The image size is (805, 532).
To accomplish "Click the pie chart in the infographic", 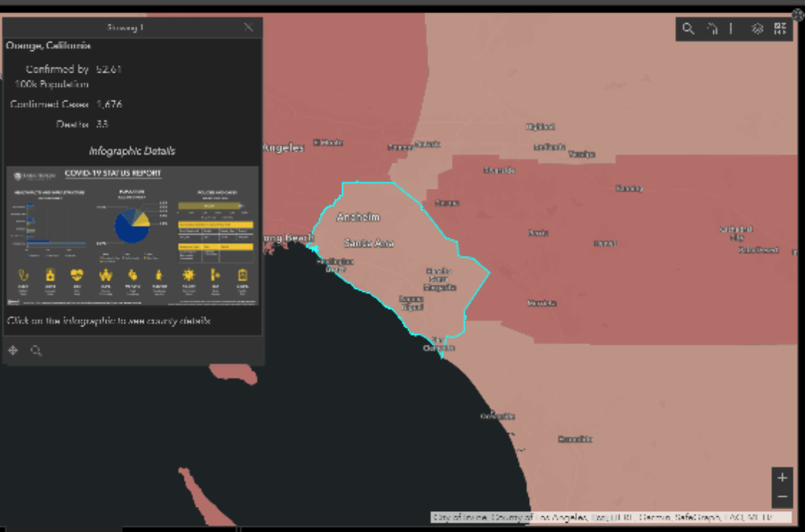I will pyautogui.click(x=132, y=226).
